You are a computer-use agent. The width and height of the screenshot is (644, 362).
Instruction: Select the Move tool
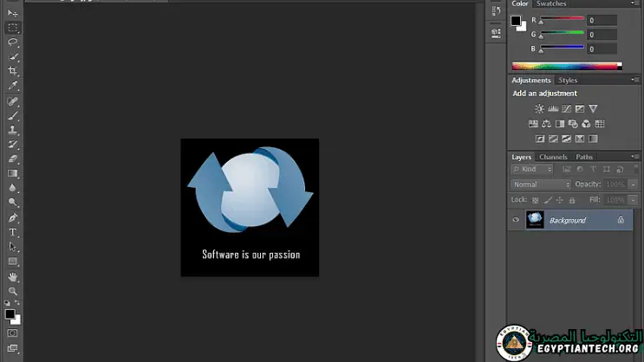tap(13, 14)
